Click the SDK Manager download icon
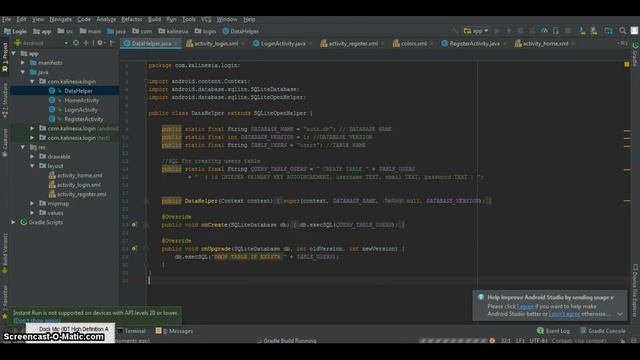Image resolution: width=640 pixels, height=360 pixels. pos(582,31)
